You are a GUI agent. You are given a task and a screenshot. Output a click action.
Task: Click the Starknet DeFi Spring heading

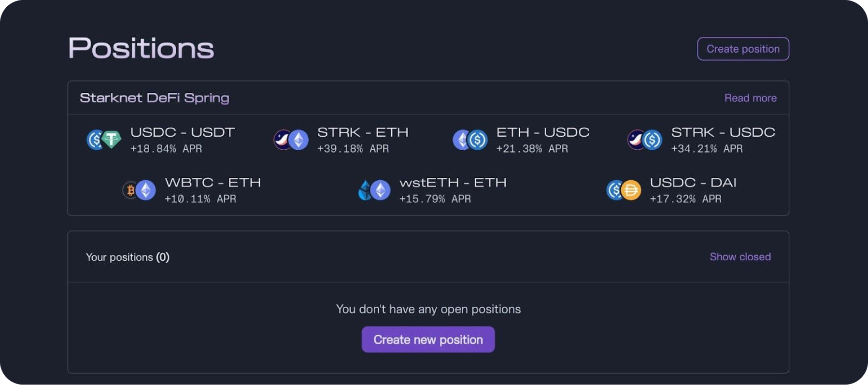[155, 97]
